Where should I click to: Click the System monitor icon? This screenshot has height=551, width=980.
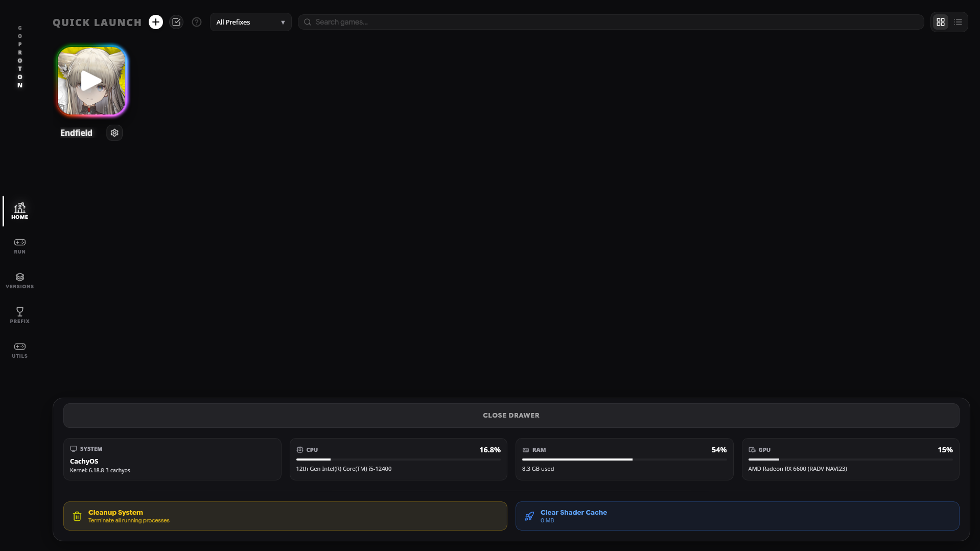click(x=74, y=449)
